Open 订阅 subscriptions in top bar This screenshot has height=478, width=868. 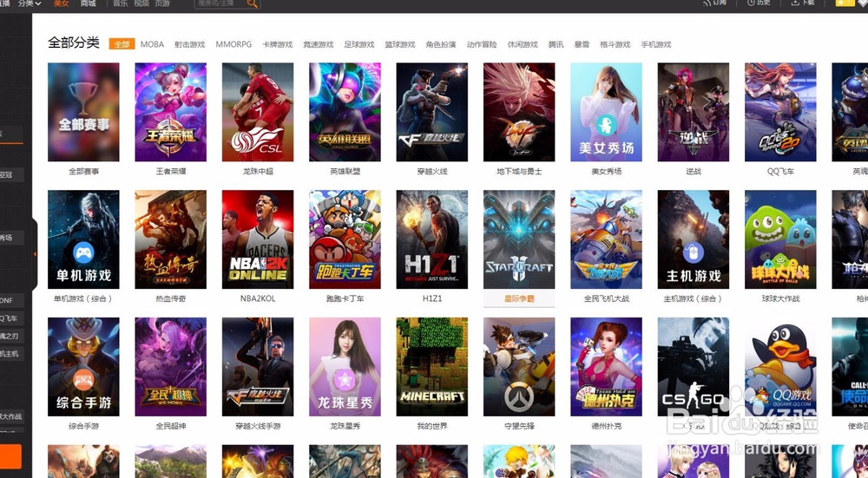[714, 3]
